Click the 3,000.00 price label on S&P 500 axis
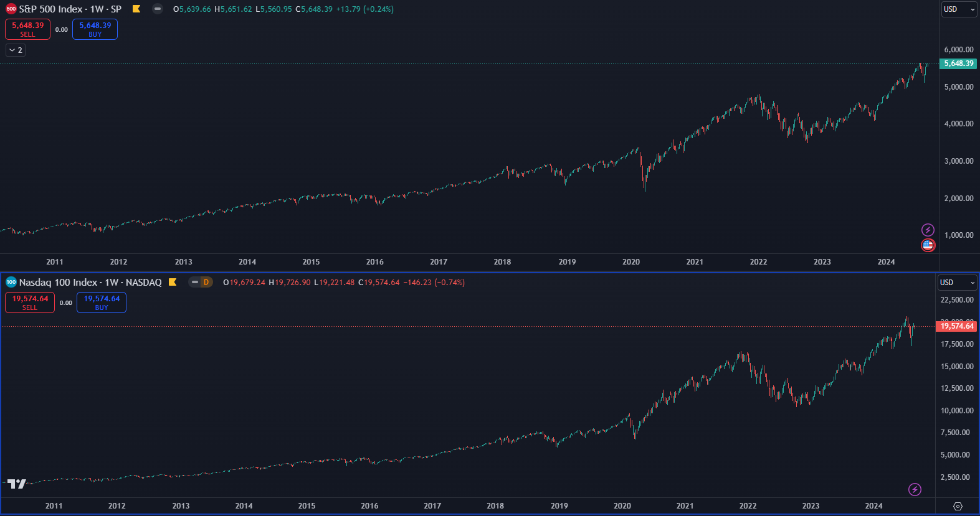 tap(959, 161)
